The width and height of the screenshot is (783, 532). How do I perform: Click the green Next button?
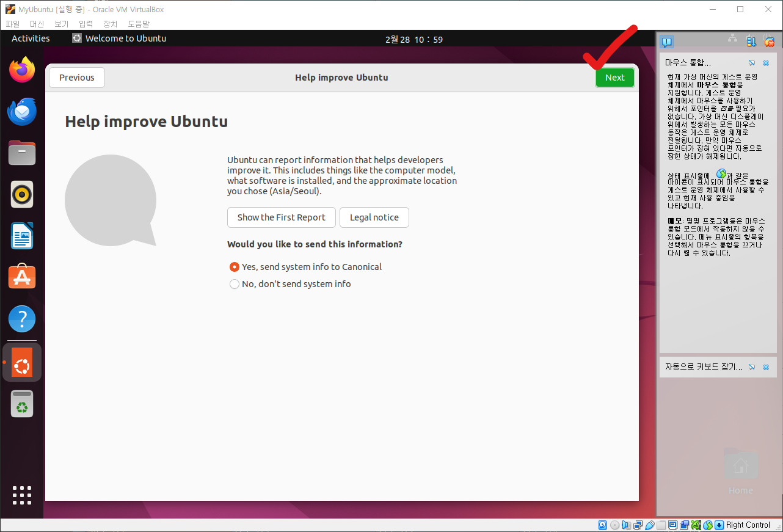[615, 78]
